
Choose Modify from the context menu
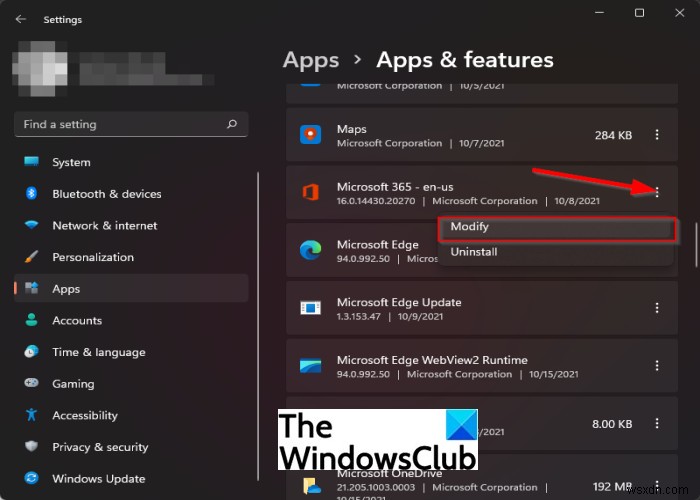556,227
